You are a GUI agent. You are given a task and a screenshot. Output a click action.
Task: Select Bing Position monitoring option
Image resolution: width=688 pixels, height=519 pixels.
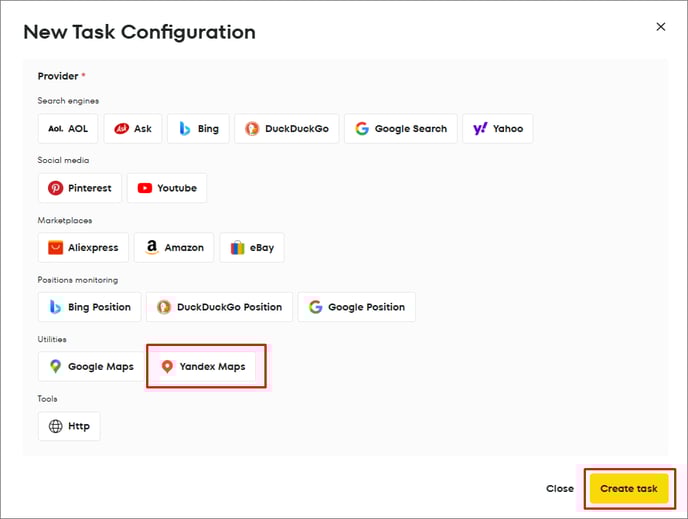tap(90, 307)
